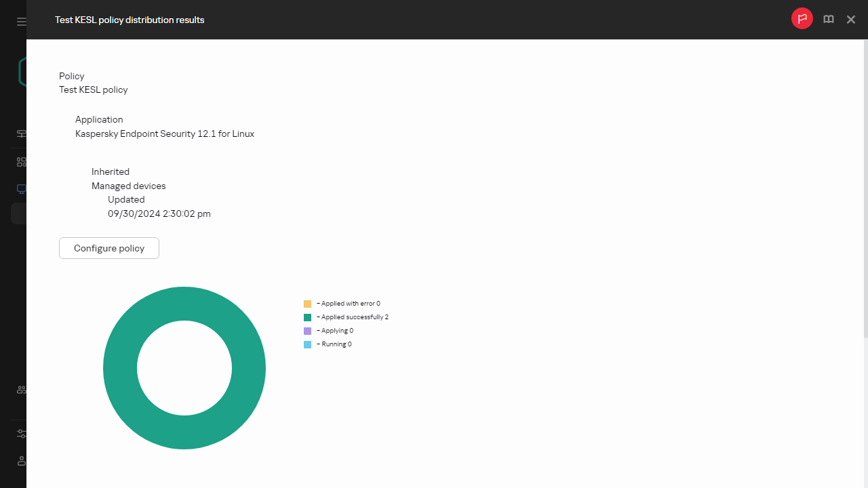This screenshot has width=868, height=488.
Task: Click 'Kaspersky Endpoint Security 12.1 for Linux' text
Action: (x=165, y=134)
